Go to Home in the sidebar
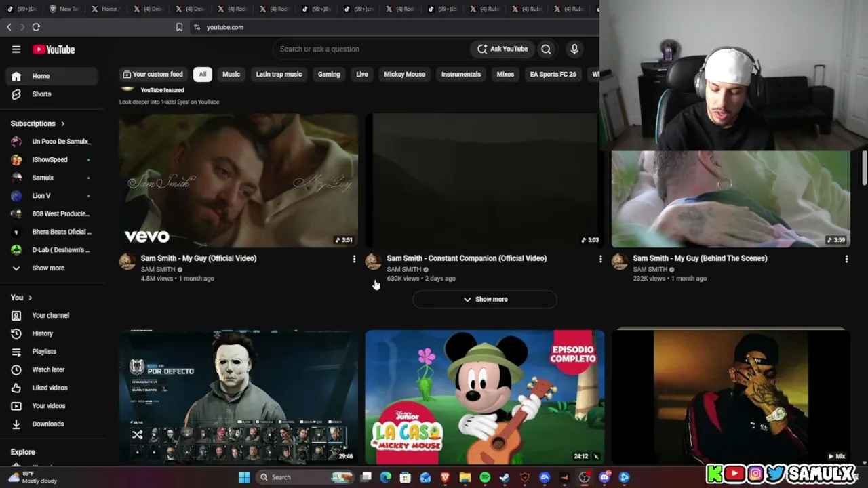 click(x=52, y=76)
